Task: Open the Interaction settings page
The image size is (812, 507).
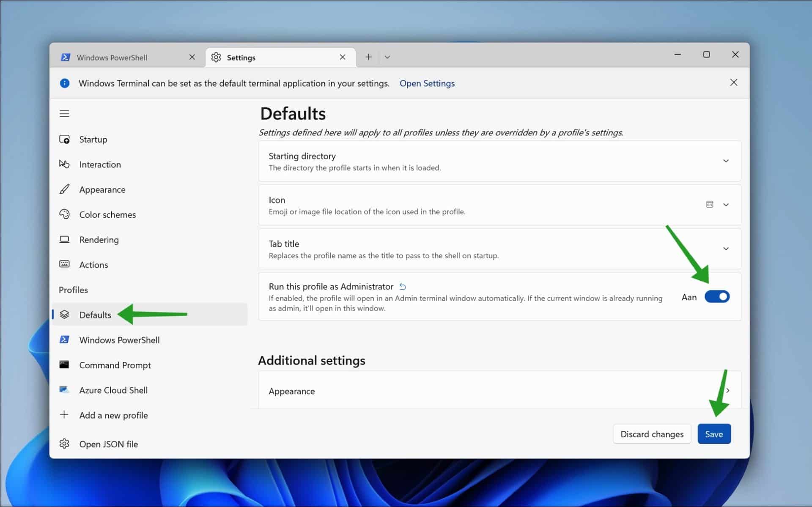Action: coord(150,164)
